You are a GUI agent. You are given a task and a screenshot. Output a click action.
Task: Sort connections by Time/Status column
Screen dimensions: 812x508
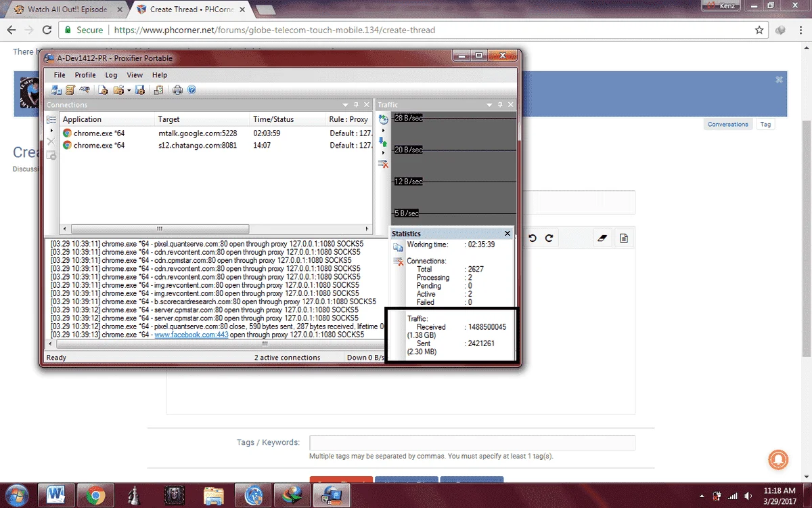288,119
